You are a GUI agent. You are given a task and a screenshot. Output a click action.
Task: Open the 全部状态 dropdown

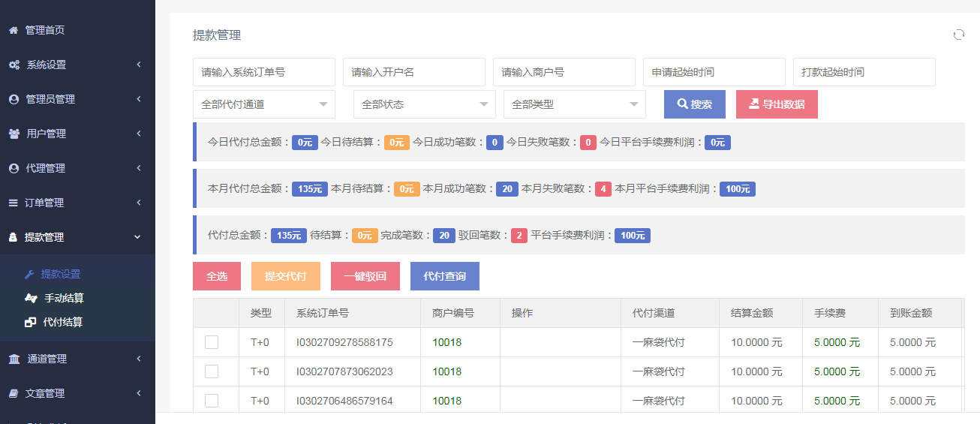[424, 104]
